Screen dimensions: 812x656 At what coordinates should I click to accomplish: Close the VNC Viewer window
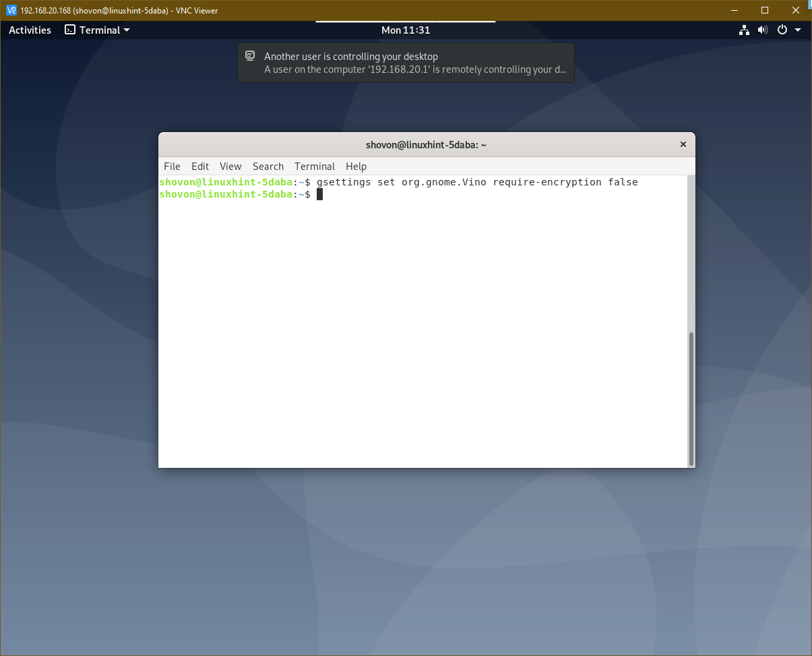pos(796,10)
